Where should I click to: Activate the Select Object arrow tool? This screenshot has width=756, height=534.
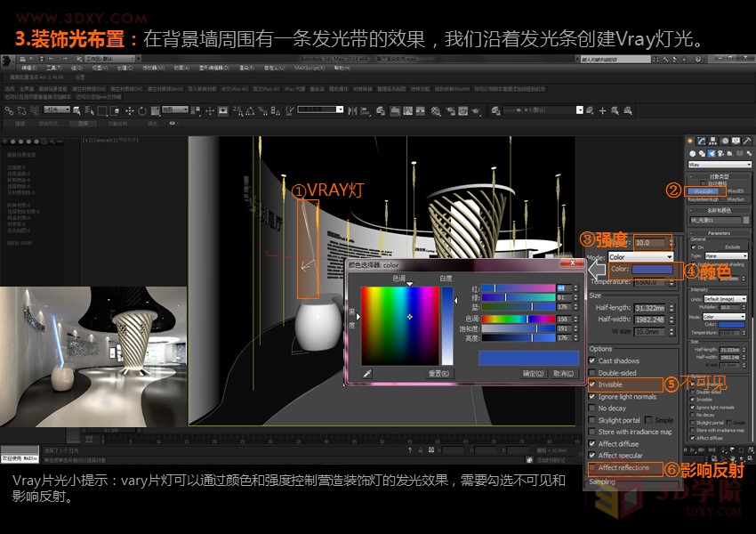point(76,111)
